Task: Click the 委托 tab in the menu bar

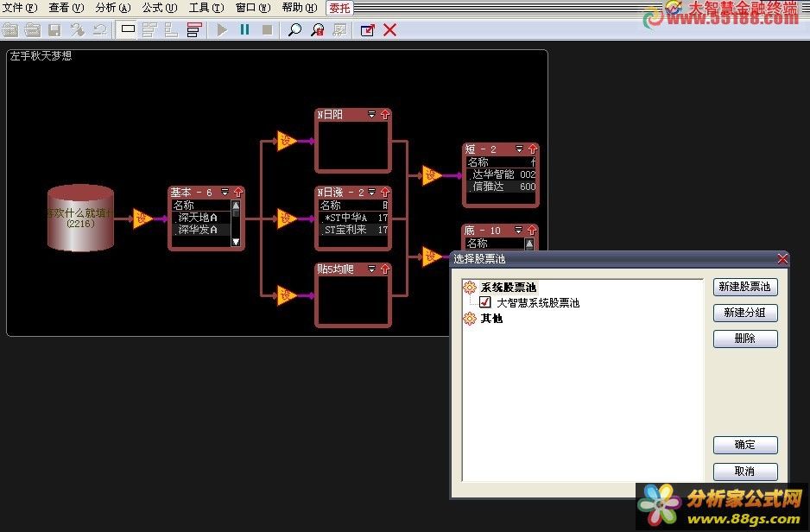Action: [x=340, y=9]
